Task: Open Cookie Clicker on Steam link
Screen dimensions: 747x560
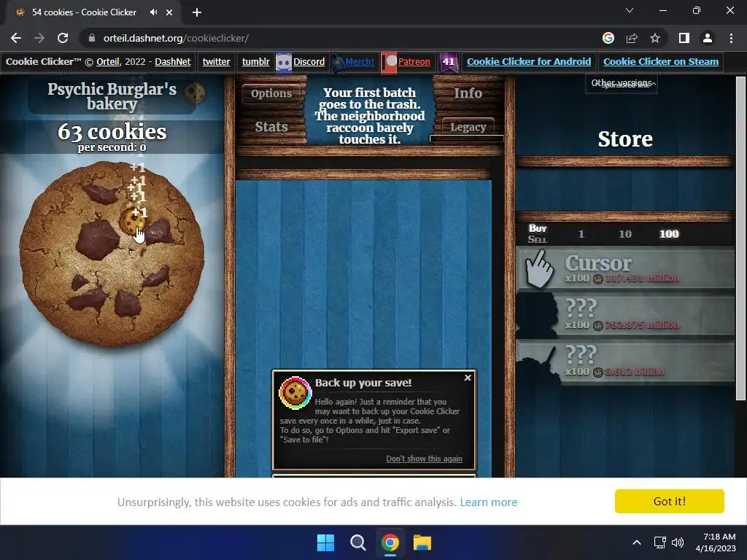Action: [661, 62]
